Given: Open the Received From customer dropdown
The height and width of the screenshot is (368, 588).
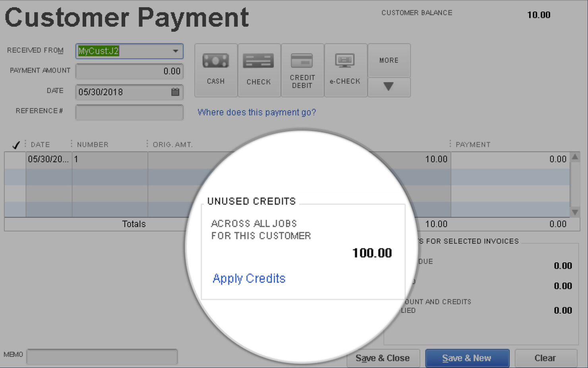Looking at the screenshot, I should pyautogui.click(x=175, y=51).
